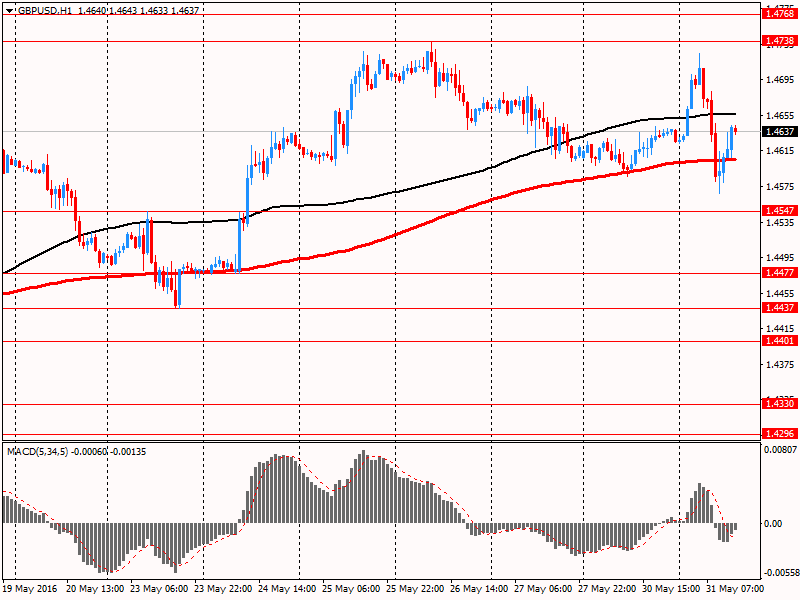This screenshot has width=800, height=600.
Task: Select the 1.4655 price scale value
Action: (781, 115)
